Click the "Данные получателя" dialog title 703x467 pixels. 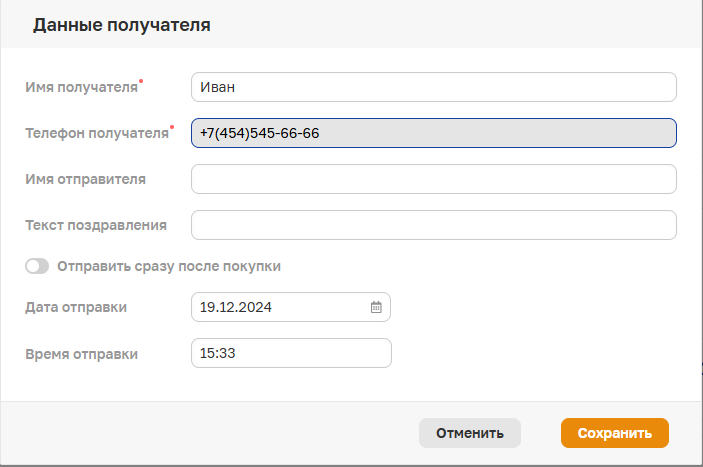(x=122, y=25)
